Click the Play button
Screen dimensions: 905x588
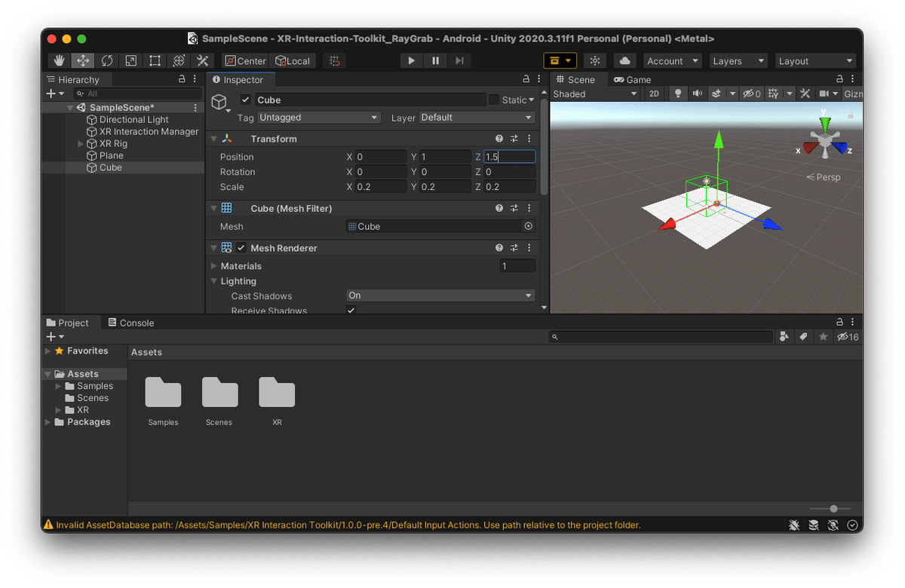pyautogui.click(x=410, y=61)
